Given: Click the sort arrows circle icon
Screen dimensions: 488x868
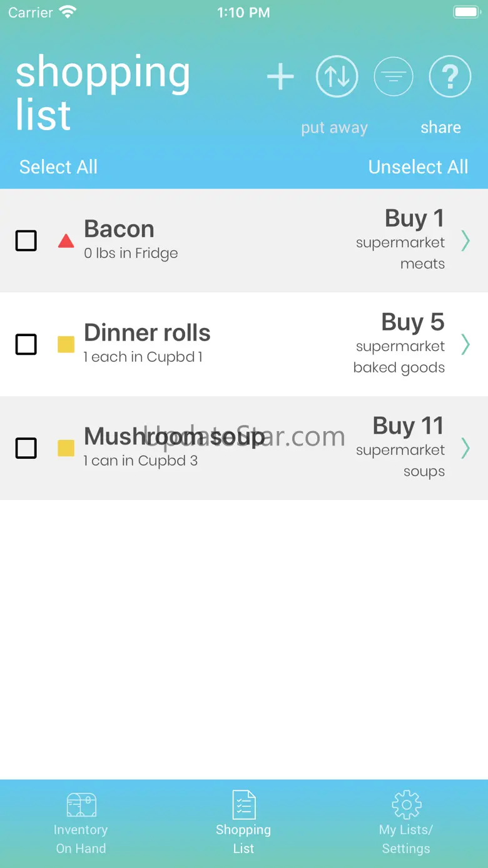Looking at the screenshot, I should point(337,77).
